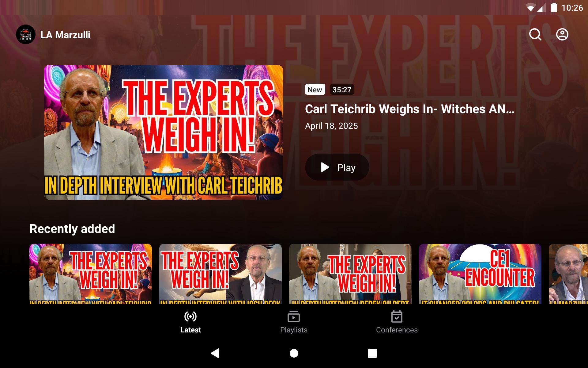Image resolution: width=588 pixels, height=368 pixels.
Task: Tap the Android back navigation button
Action: tap(215, 353)
